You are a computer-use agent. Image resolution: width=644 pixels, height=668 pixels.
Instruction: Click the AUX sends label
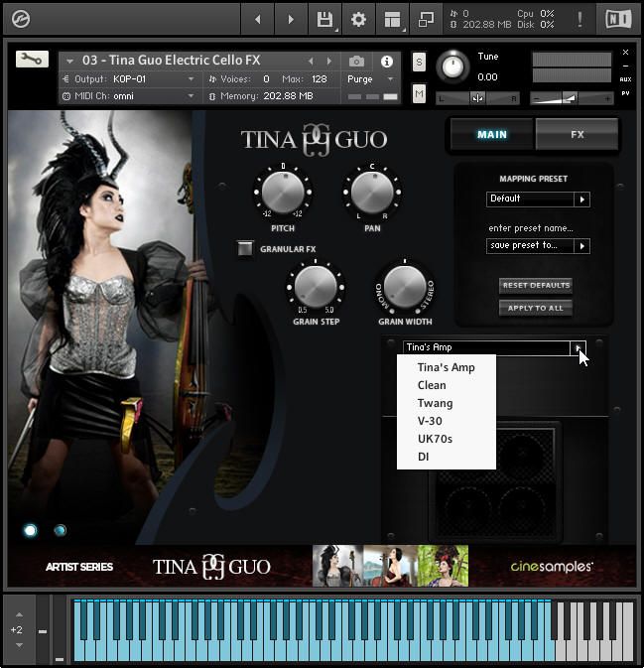(625, 79)
